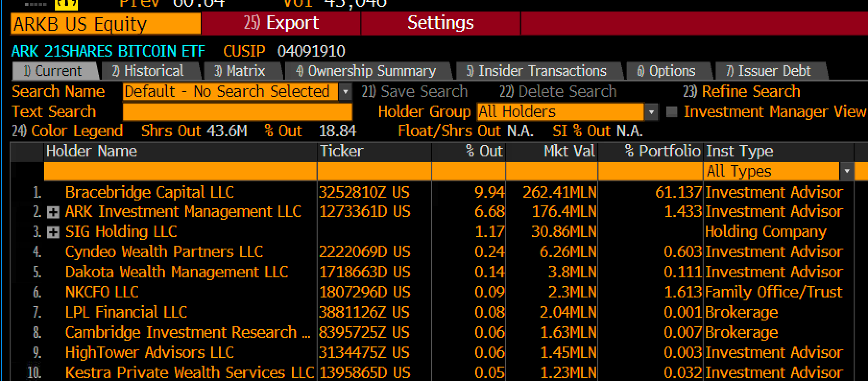
Task: Open the Matrix tab
Action: coord(241,71)
